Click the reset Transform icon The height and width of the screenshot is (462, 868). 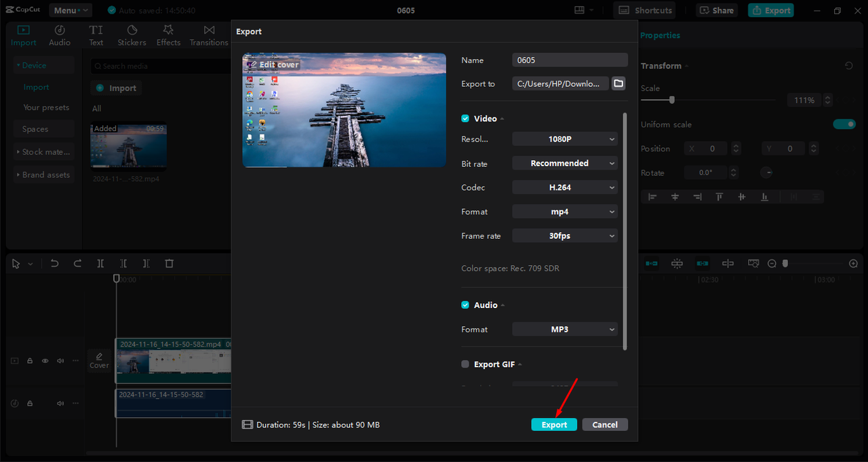pos(848,66)
